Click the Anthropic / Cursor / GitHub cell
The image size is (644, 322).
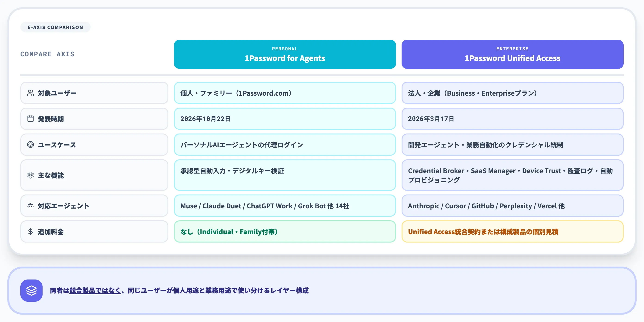pyautogui.click(x=512, y=206)
